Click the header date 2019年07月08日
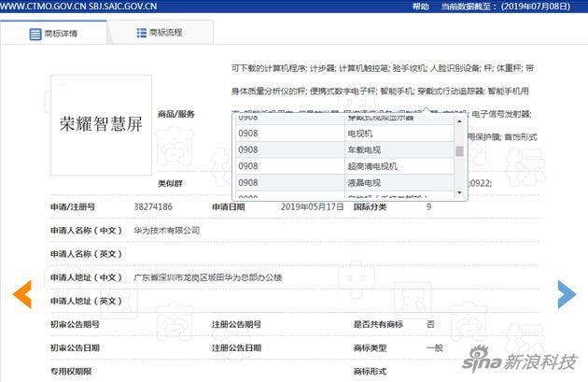This screenshot has height=382, width=588. pos(535,7)
